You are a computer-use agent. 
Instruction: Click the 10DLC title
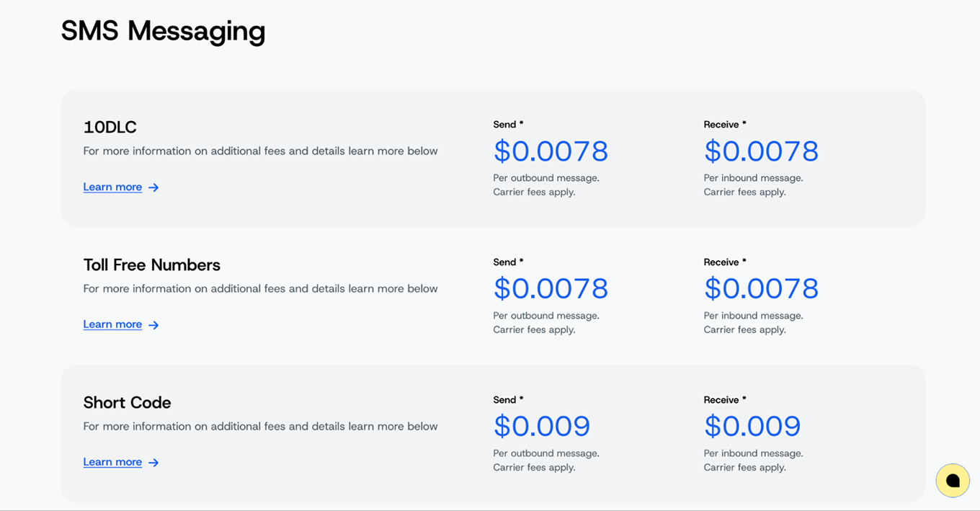[110, 127]
